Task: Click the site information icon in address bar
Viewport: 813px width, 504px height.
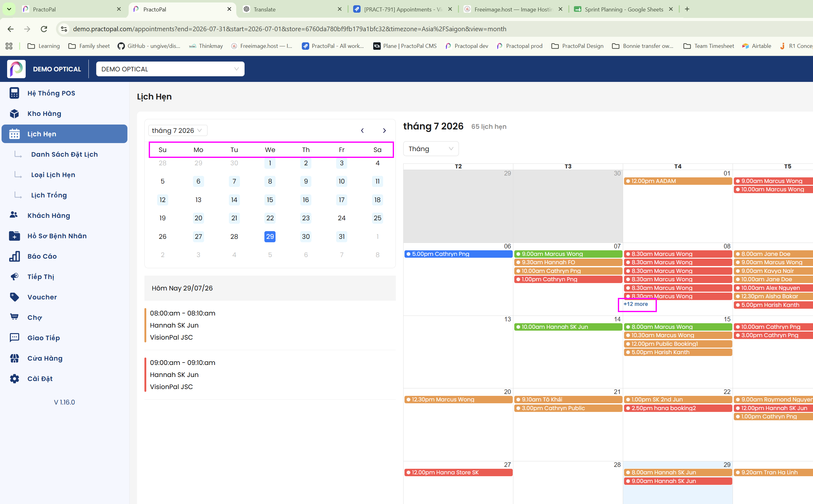Action: click(64, 29)
